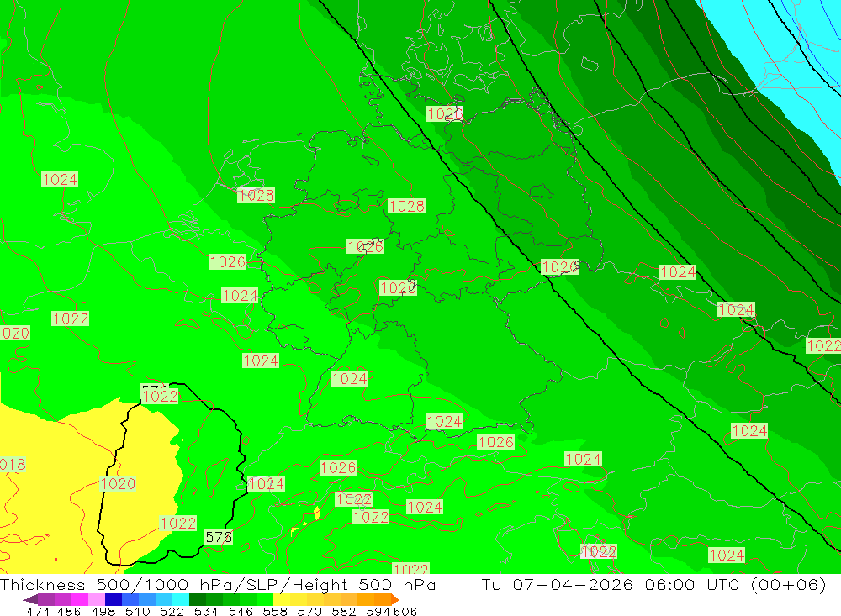Click the Thickness 500/1000 hPa/SLP/Height title
The height and width of the screenshot is (616, 841).
(x=218, y=584)
